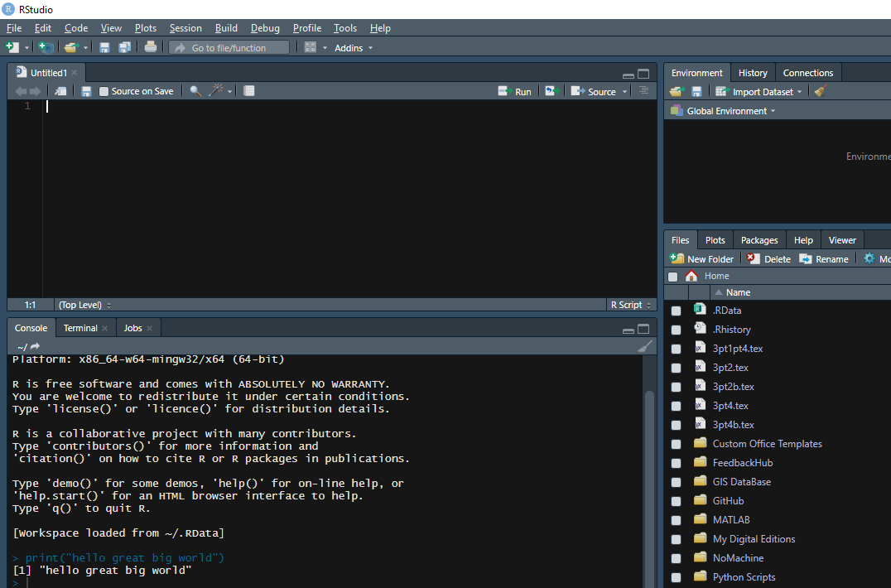Expand the recent files dropdown arrow

(x=85, y=48)
